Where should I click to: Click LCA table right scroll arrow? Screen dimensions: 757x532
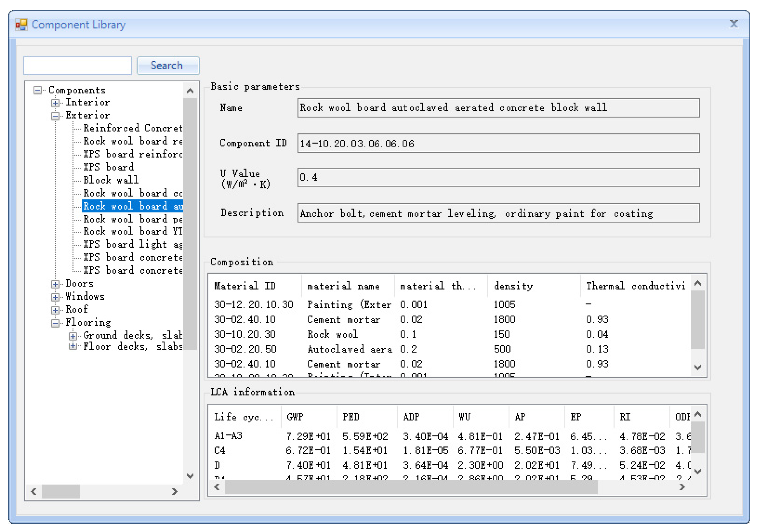(x=683, y=487)
